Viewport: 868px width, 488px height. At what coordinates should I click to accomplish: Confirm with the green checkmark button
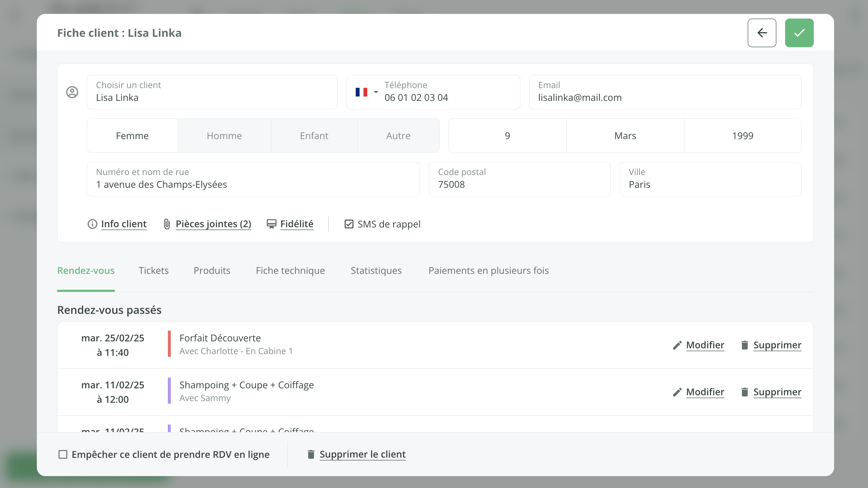[x=799, y=33]
